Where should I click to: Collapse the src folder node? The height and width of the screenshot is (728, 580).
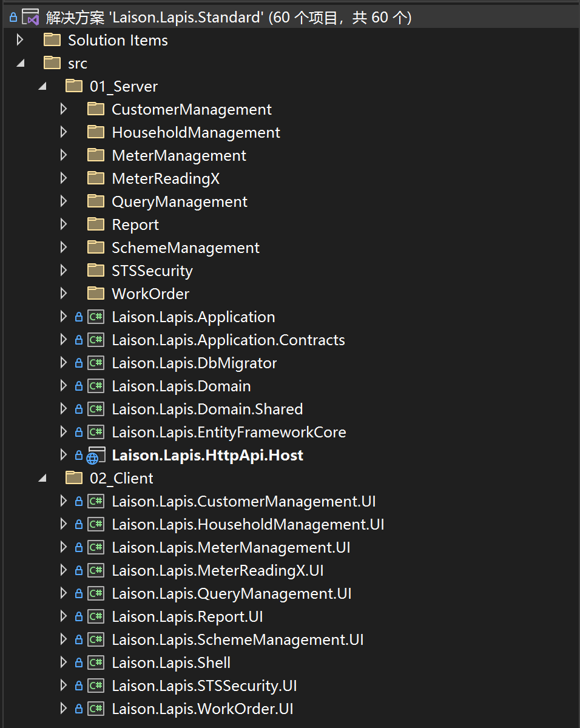point(20,63)
